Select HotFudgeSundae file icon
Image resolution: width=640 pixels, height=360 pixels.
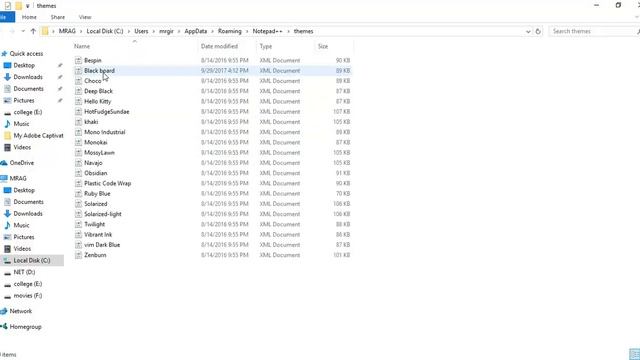78,111
